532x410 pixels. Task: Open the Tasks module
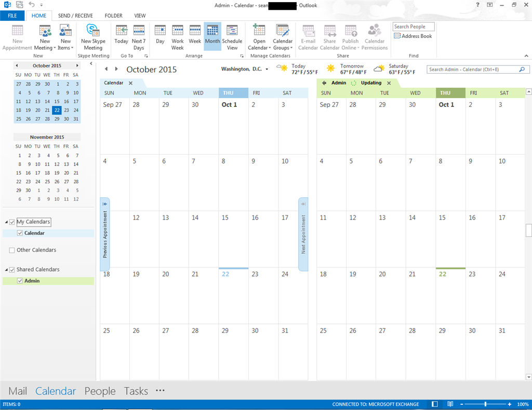point(136,391)
